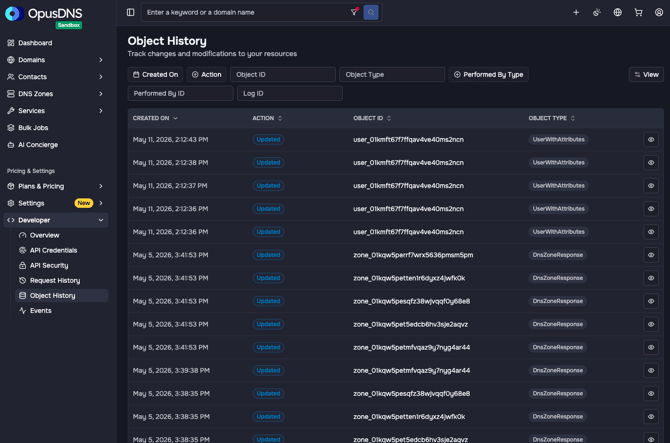The width and height of the screenshot is (670, 443).
Task: Collapse the Developer section chevron
Action: pyautogui.click(x=101, y=220)
